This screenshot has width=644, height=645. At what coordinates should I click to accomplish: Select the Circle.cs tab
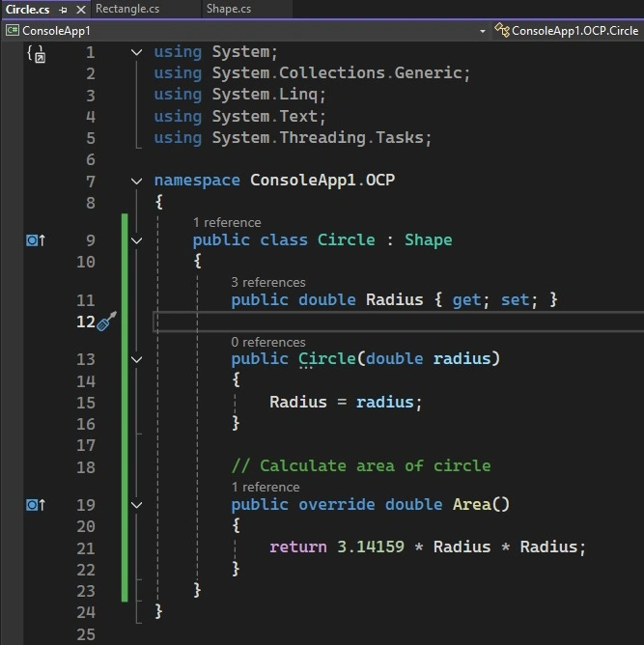click(x=28, y=9)
